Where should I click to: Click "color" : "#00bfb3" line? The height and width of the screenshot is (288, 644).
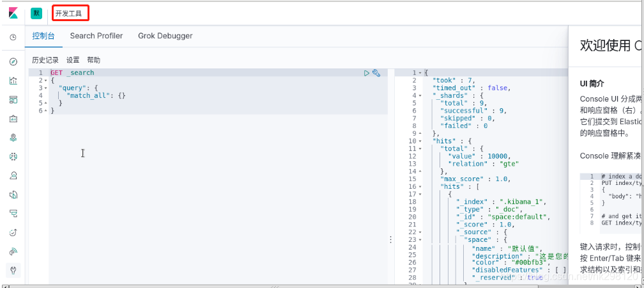(511, 262)
